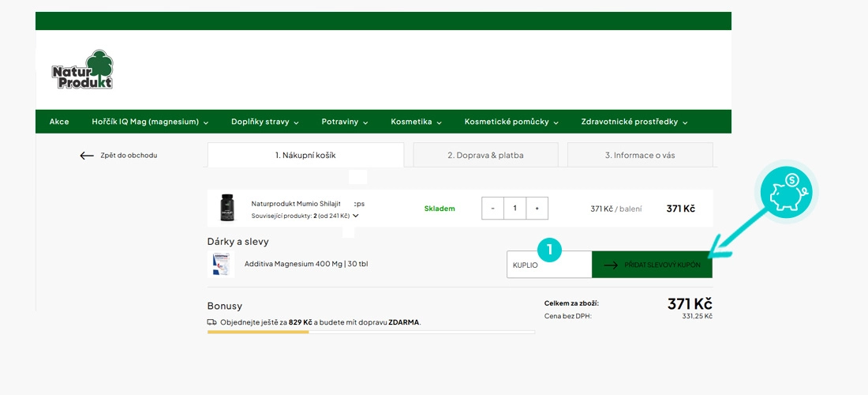This screenshot has height=395, width=868.
Task: Click the Dárky a slevy heading
Action: coord(238,242)
